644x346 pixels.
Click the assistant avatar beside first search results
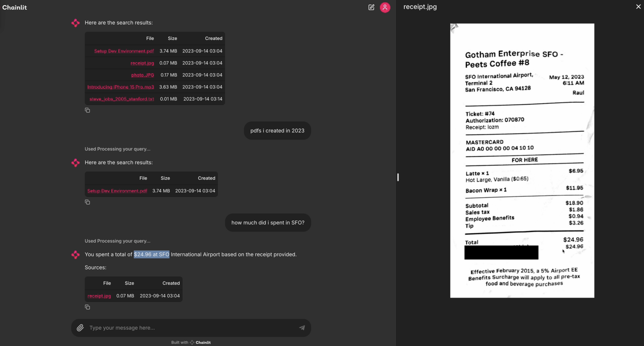(75, 23)
